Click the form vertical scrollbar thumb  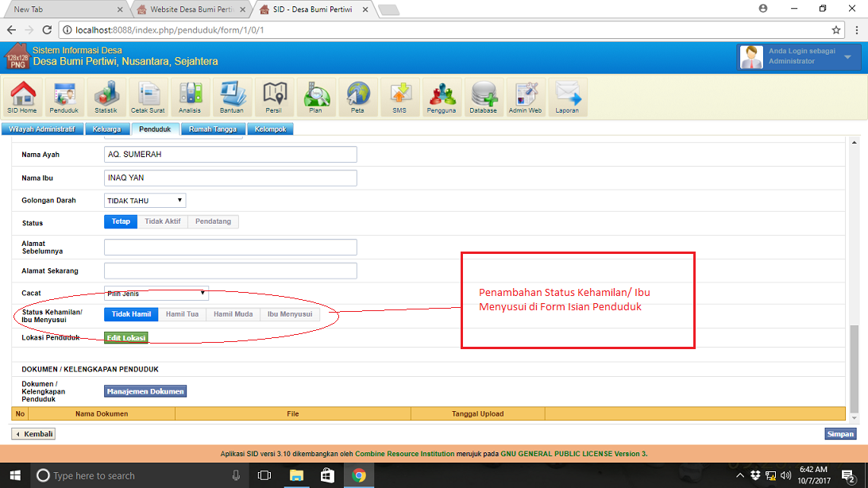coord(854,368)
